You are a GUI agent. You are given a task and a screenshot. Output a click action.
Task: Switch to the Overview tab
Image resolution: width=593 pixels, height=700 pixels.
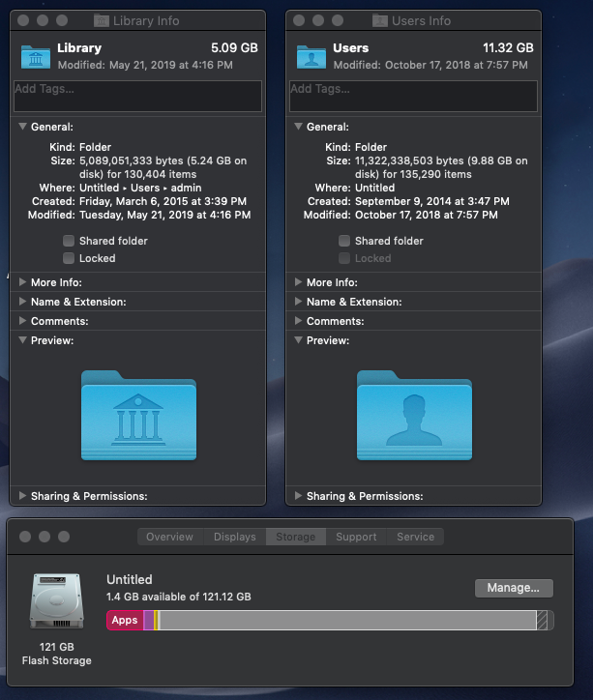(170, 537)
